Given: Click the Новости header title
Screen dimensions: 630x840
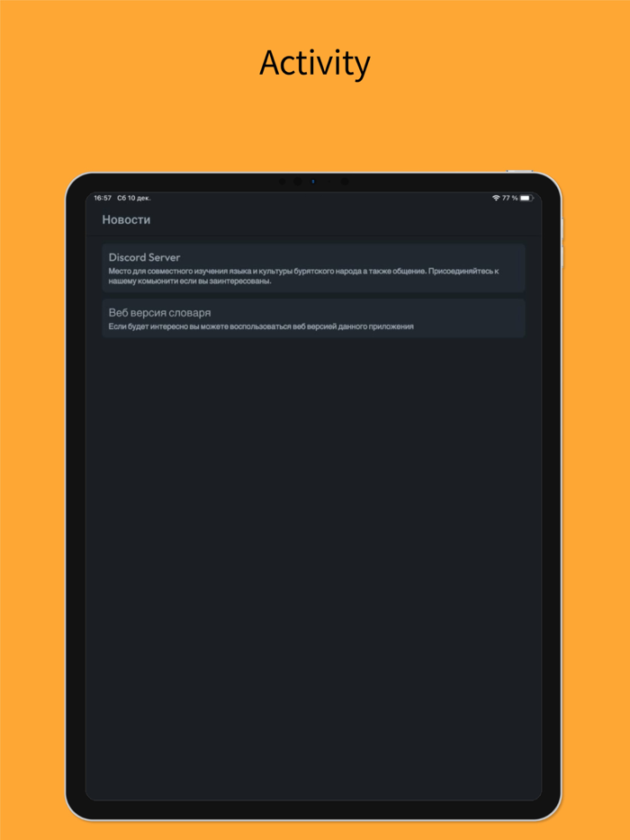Looking at the screenshot, I should (126, 219).
